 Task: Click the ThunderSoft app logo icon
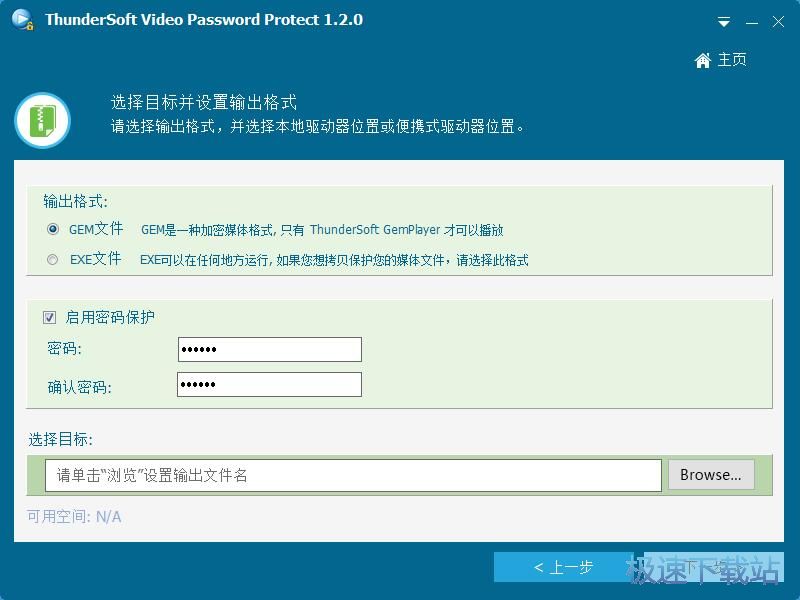pyautogui.click(x=22, y=19)
